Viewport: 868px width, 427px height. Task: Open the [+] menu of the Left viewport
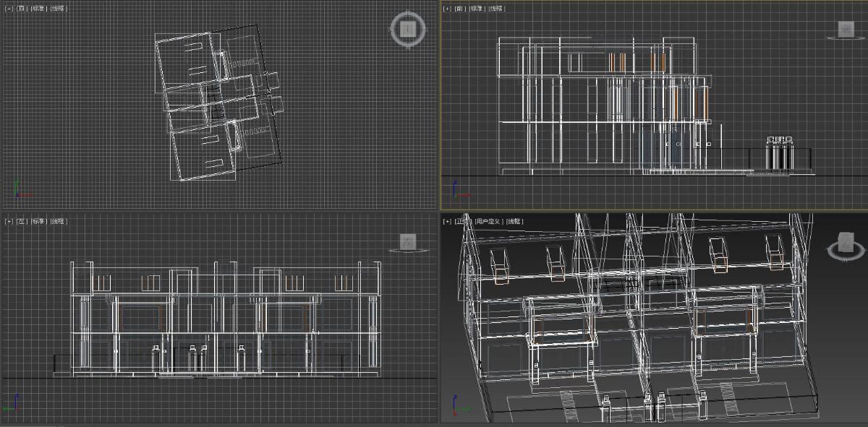(9, 221)
